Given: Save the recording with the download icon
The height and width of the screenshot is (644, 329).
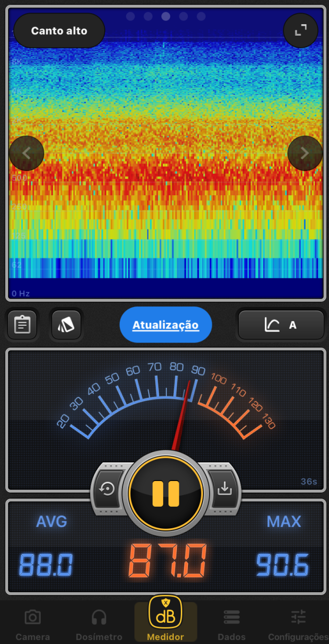Looking at the screenshot, I should point(224,489).
